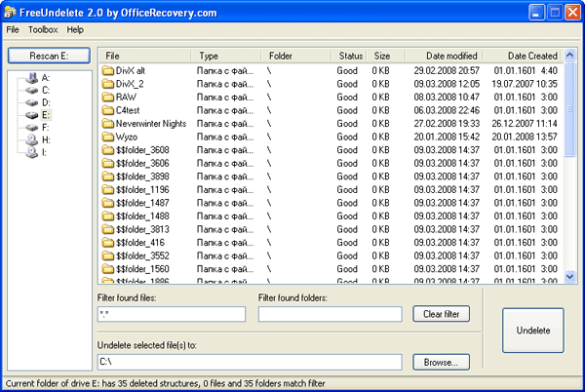This screenshot has height=392, width=585.
Task: Sort by the Date Created column header
Action: pos(523,56)
